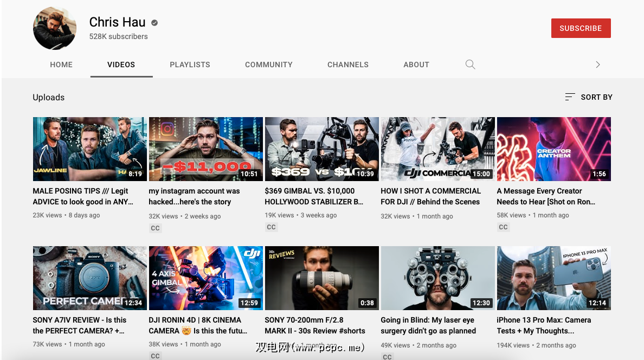Open 'my instagram account was hacked' title
Image resolution: width=644 pixels, height=360 pixels.
pos(194,196)
